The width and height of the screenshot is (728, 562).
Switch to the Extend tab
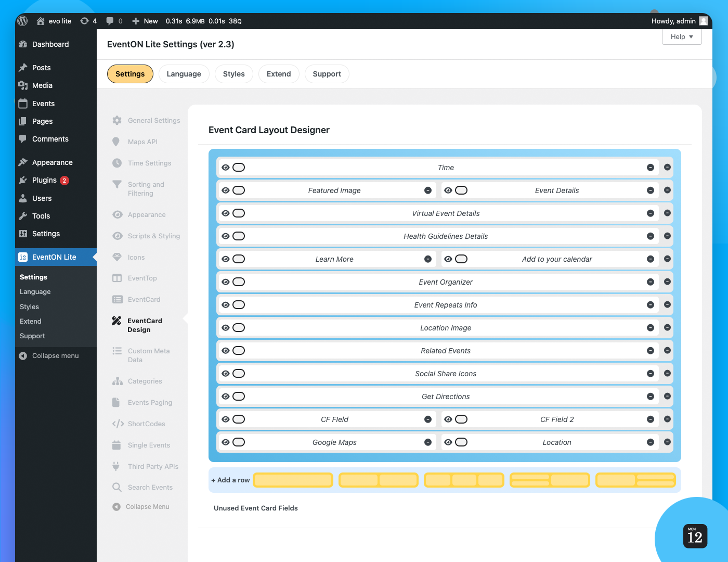(x=279, y=74)
